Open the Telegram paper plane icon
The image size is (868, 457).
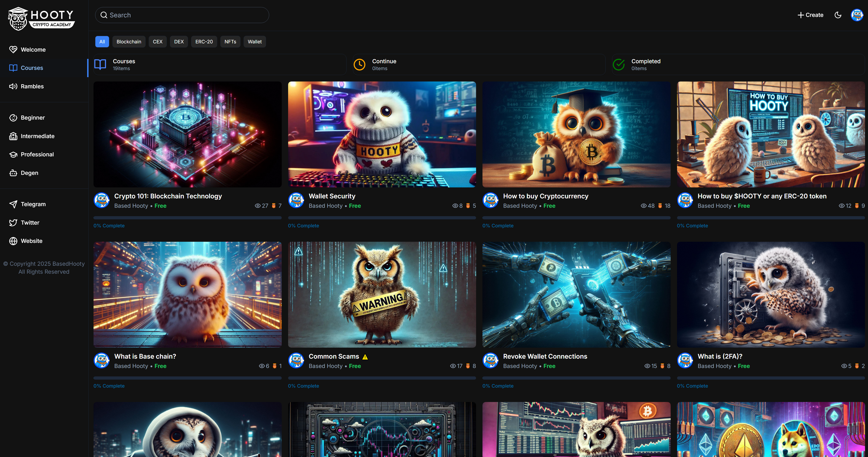tap(13, 204)
